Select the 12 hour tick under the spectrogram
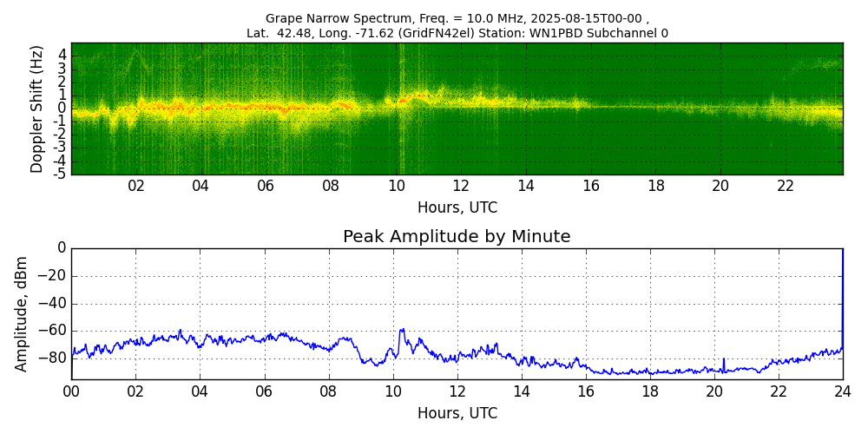The image size is (868, 434). click(x=461, y=186)
